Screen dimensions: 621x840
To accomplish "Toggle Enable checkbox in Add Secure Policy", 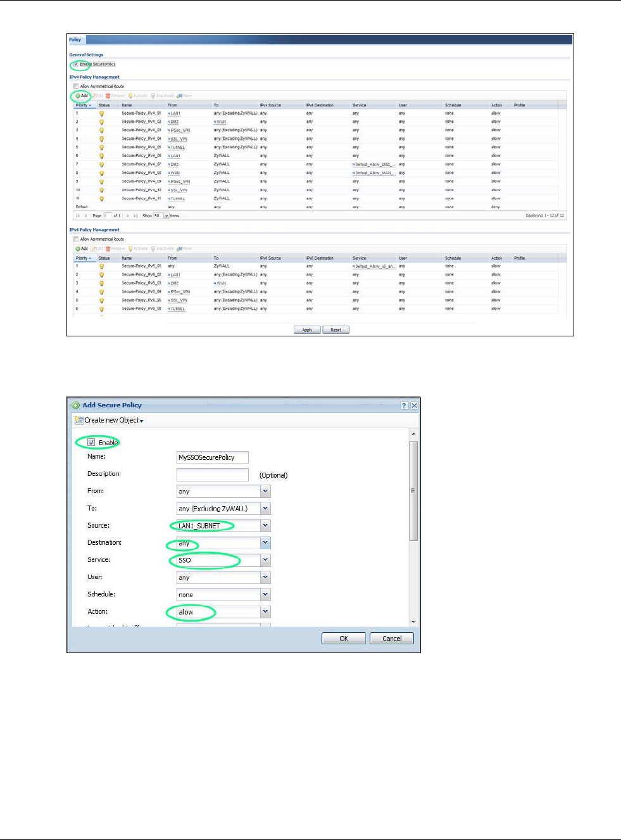I will (x=91, y=442).
